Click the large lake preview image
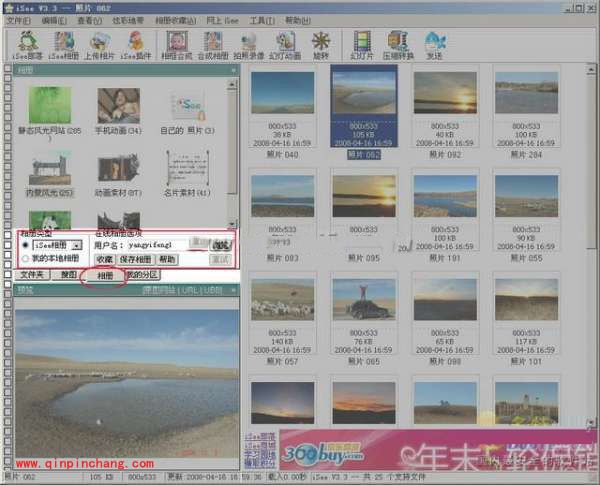Image resolution: width=600 pixels, height=485 pixels. [127, 384]
